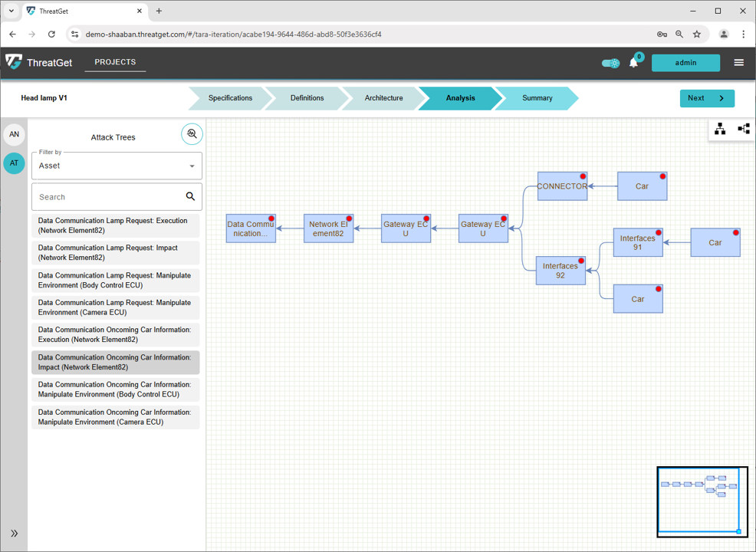
Task: Go to the Architecture step
Action: point(383,98)
